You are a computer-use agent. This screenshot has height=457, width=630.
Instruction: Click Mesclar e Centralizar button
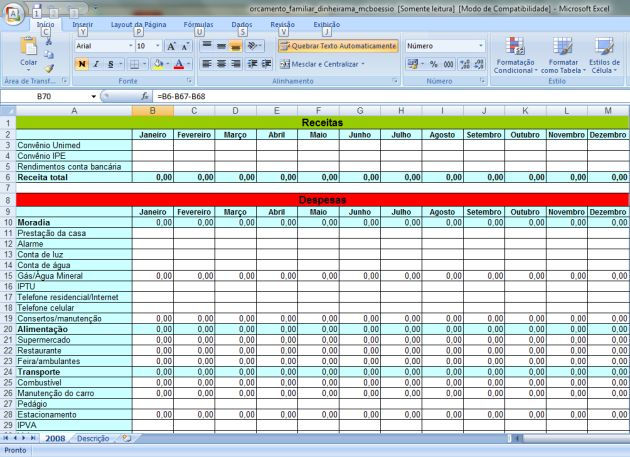pos(319,64)
